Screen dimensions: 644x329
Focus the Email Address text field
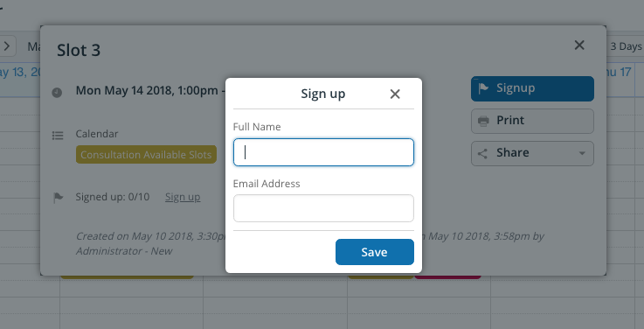click(x=323, y=208)
